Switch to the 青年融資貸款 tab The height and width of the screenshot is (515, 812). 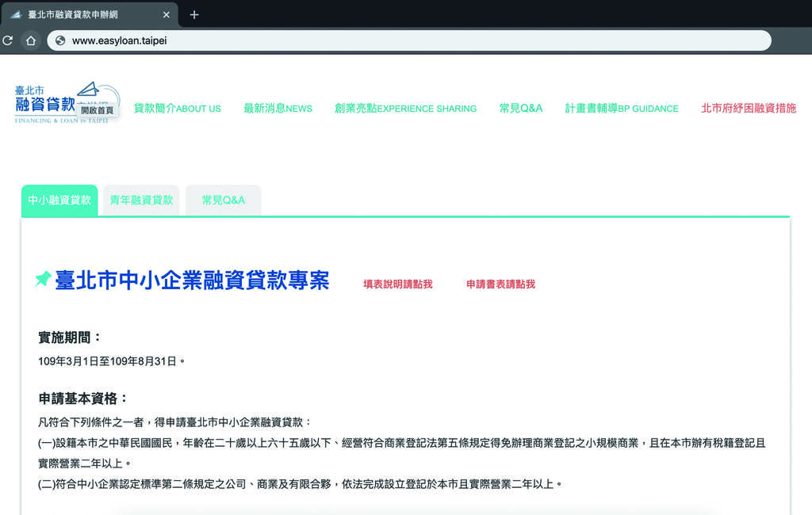tap(141, 200)
